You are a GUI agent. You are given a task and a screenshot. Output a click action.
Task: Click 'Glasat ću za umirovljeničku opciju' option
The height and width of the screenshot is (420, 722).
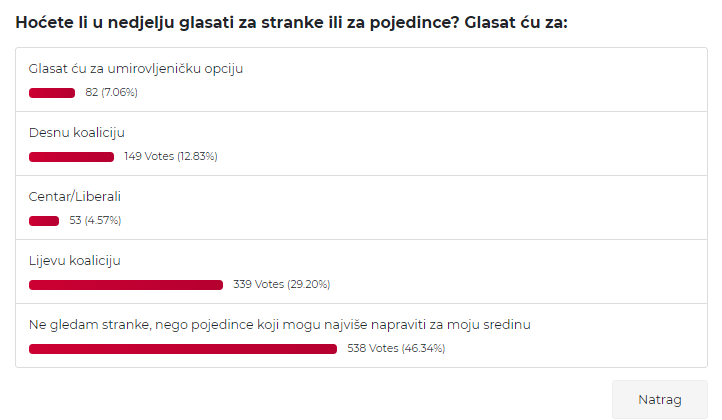pos(136,69)
